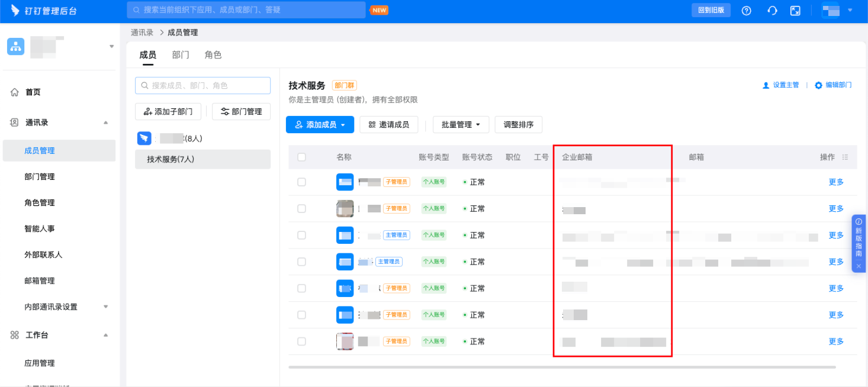
Task: Check the first member row checkbox
Action: [301, 182]
